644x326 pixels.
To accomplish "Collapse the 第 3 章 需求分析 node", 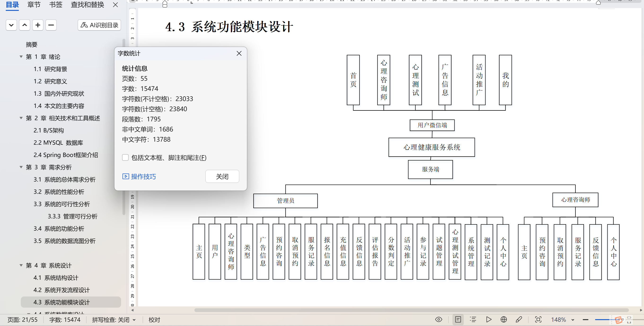I will [x=21, y=167].
